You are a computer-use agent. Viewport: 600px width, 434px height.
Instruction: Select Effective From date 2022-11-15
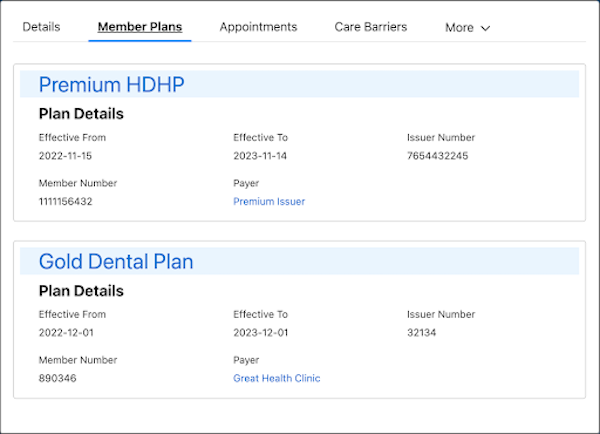[x=65, y=156]
